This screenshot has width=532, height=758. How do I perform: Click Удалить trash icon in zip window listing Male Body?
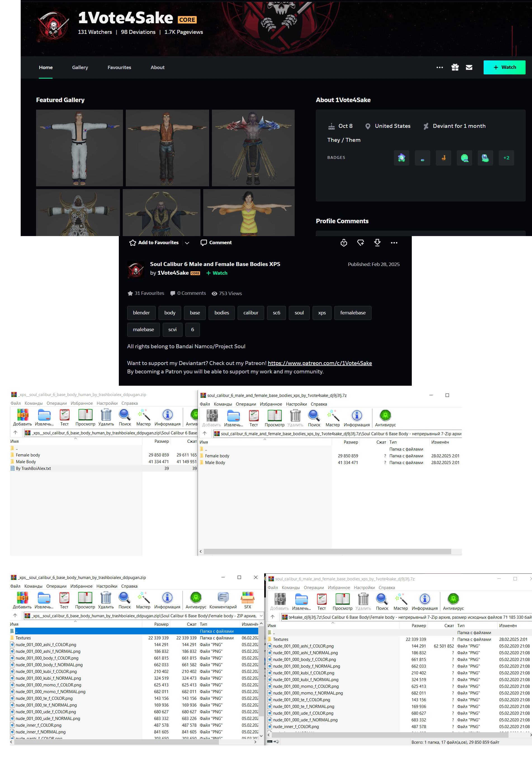(106, 418)
